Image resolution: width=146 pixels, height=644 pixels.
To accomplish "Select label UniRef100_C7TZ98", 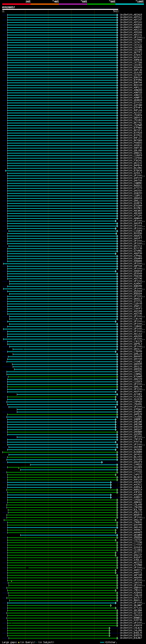I will tap(131, 542).
